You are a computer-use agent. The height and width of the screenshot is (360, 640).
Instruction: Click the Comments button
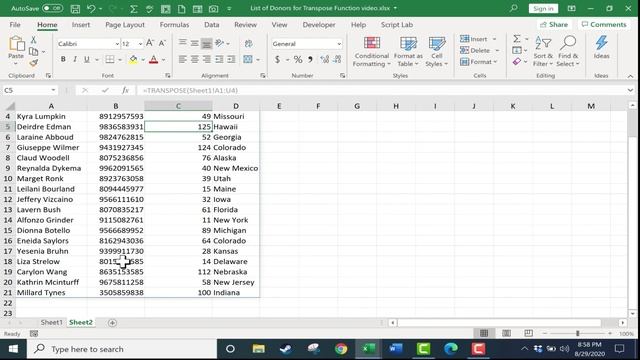(x=604, y=24)
